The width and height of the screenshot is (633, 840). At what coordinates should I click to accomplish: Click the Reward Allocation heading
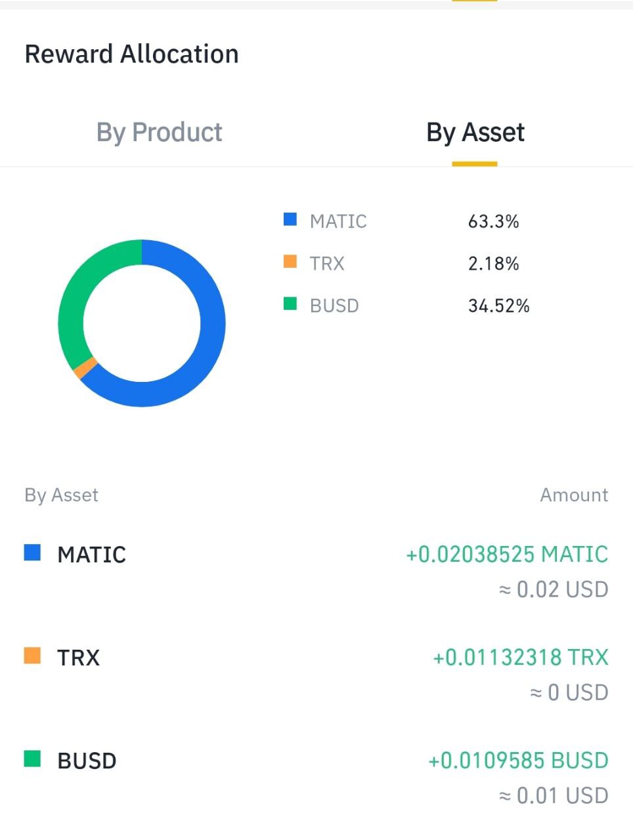131,54
